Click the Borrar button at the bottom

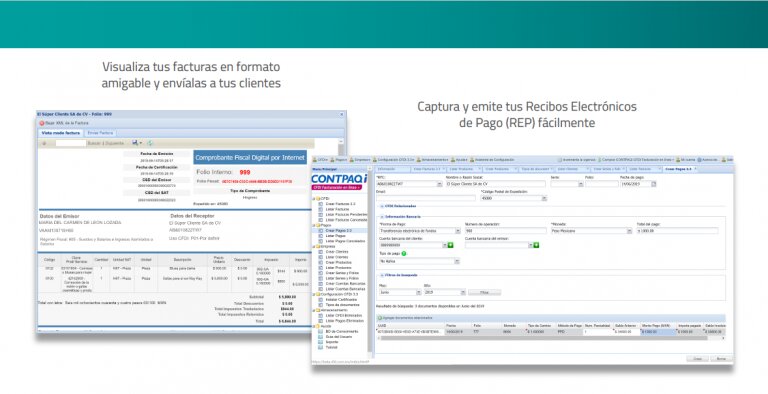[x=721, y=359]
